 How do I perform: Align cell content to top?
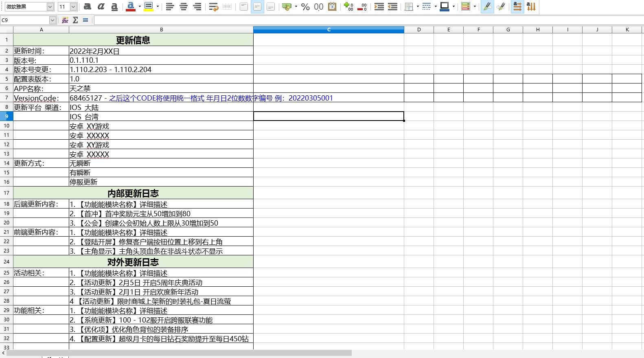(243, 7)
